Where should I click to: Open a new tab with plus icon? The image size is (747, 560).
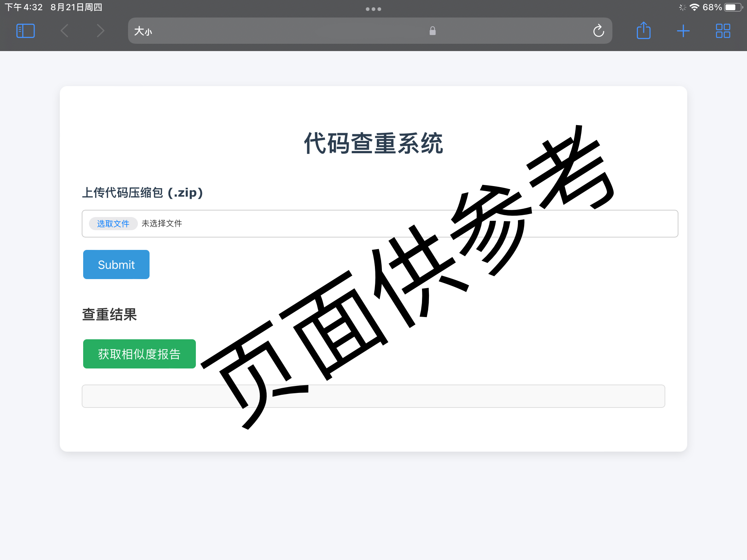click(683, 31)
